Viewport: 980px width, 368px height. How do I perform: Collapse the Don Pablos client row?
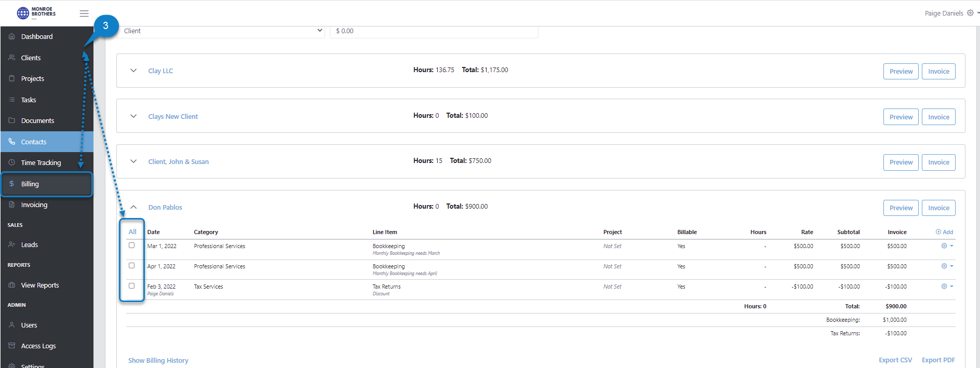click(133, 207)
